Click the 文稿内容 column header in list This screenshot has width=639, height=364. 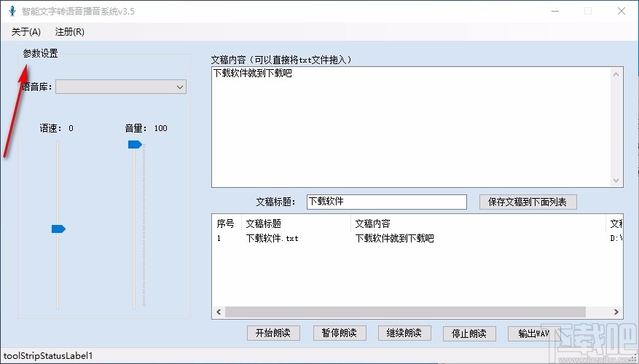point(478,223)
